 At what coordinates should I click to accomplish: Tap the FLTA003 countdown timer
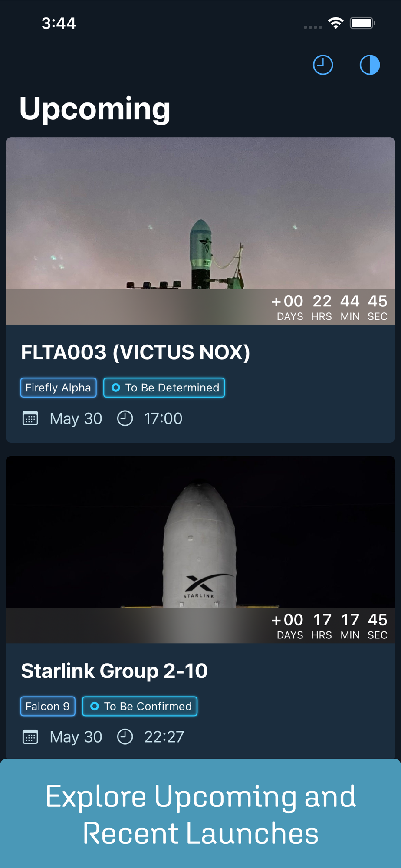(x=329, y=308)
